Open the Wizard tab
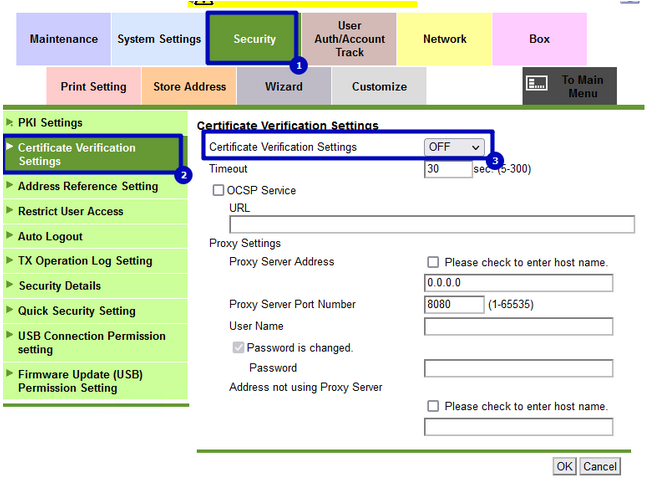The width and height of the screenshot is (650, 479). [283, 86]
